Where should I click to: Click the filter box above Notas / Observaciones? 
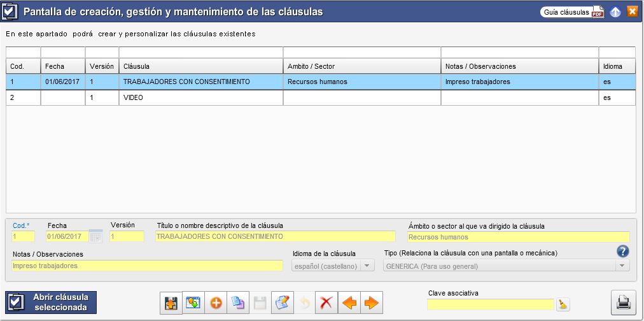[x=519, y=52]
